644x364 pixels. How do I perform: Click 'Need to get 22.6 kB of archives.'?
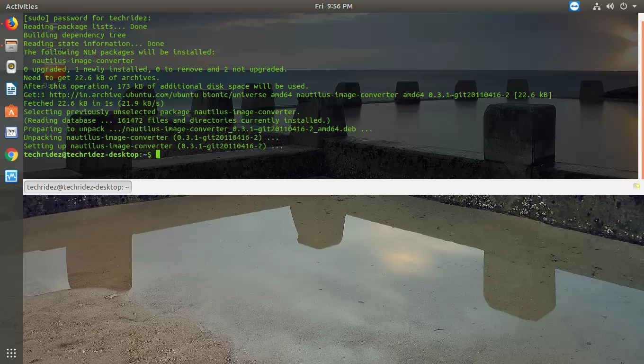coord(92,78)
